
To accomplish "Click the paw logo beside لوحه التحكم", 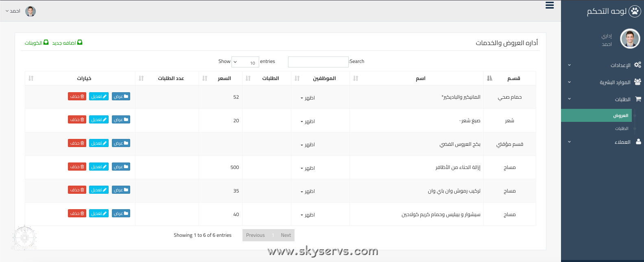I will click(635, 11).
